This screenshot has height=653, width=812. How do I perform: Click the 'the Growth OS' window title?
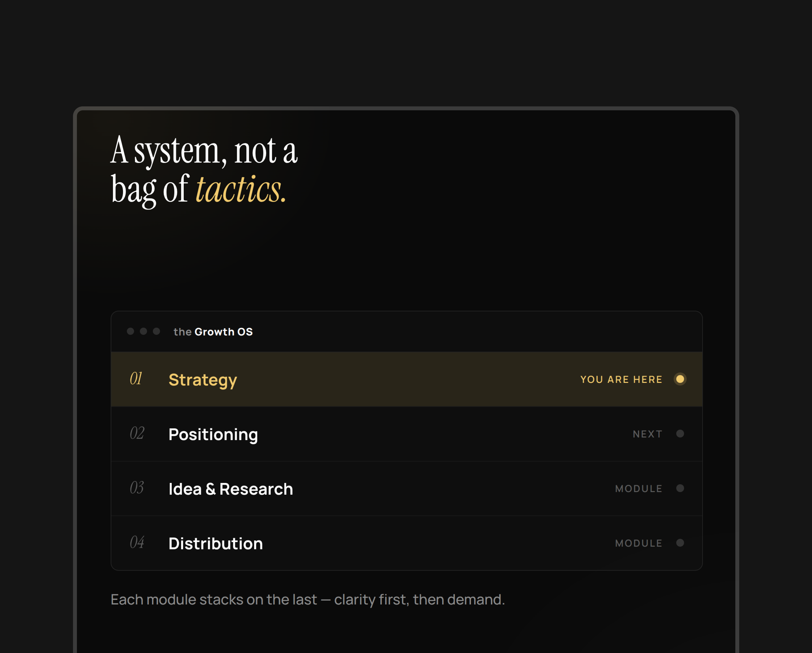(213, 332)
